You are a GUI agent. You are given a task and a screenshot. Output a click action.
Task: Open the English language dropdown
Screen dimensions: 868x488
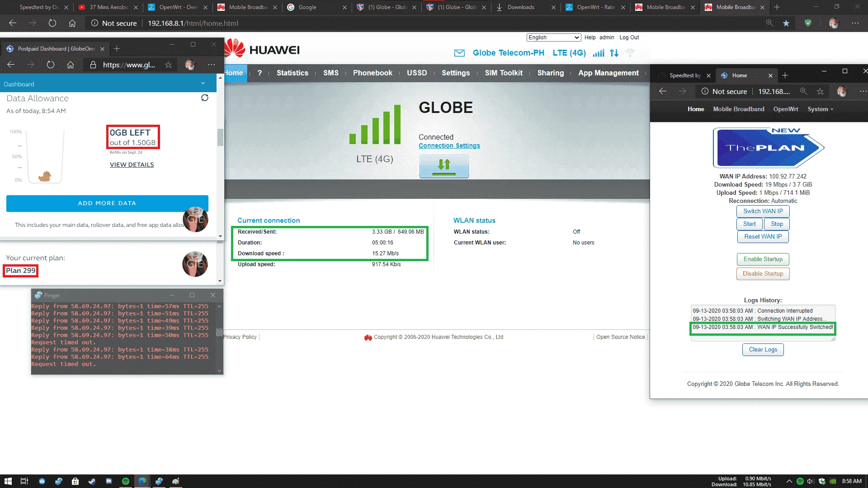point(553,38)
